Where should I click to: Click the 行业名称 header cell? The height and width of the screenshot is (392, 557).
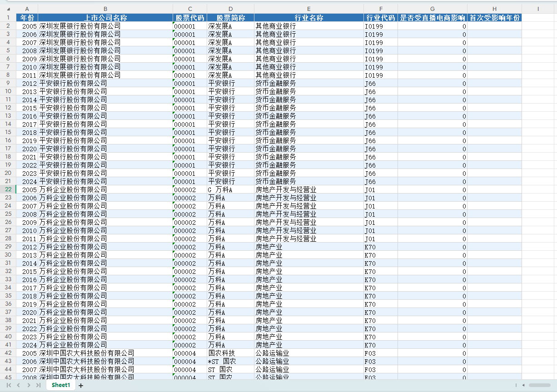(x=309, y=18)
